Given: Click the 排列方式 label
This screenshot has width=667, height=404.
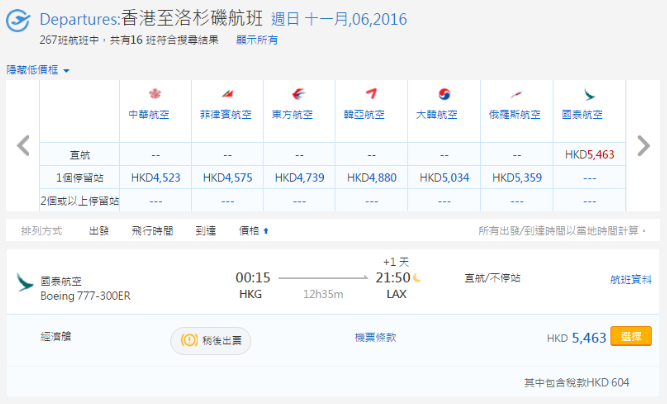Looking at the screenshot, I should coord(42,231).
